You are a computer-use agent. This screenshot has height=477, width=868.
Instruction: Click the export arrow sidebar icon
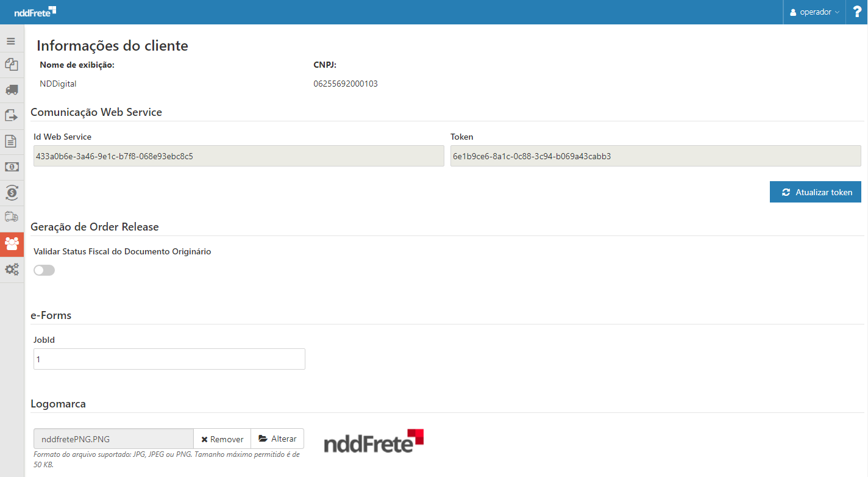coord(12,115)
